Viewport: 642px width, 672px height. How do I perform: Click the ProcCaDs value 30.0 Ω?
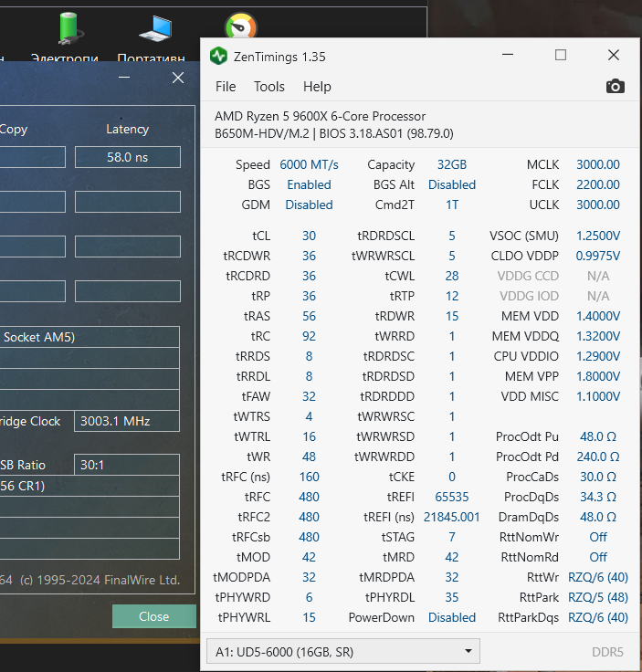598,477
